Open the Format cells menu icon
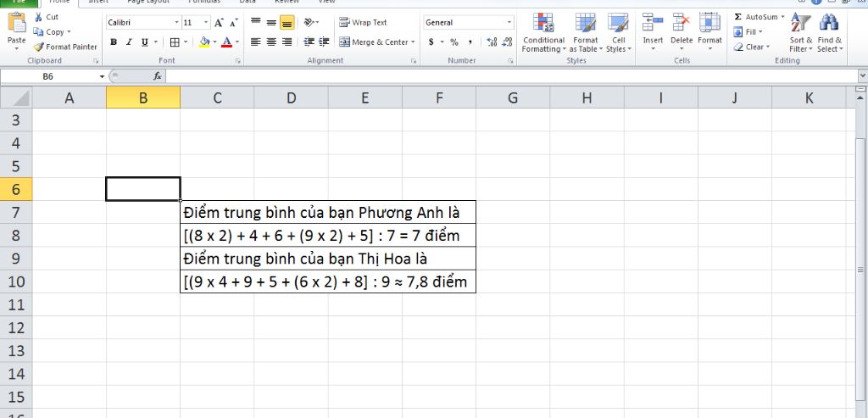This screenshot has height=418, width=868. pyautogui.click(x=709, y=23)
